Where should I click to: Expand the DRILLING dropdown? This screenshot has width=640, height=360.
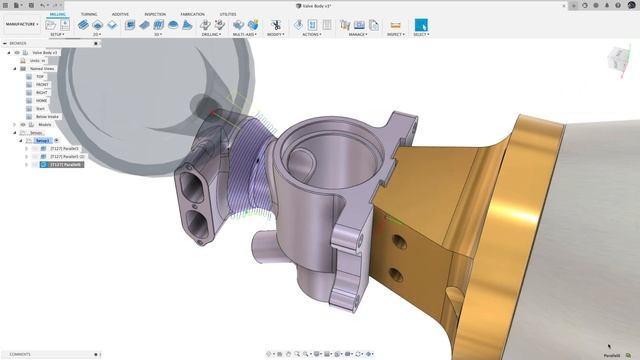tap(211, 35)
